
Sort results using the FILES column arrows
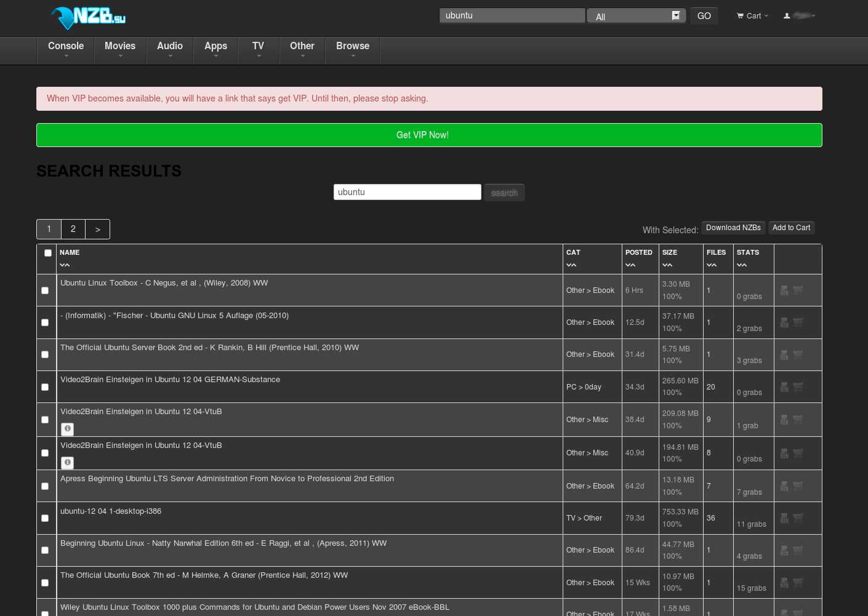pos(712,265)
